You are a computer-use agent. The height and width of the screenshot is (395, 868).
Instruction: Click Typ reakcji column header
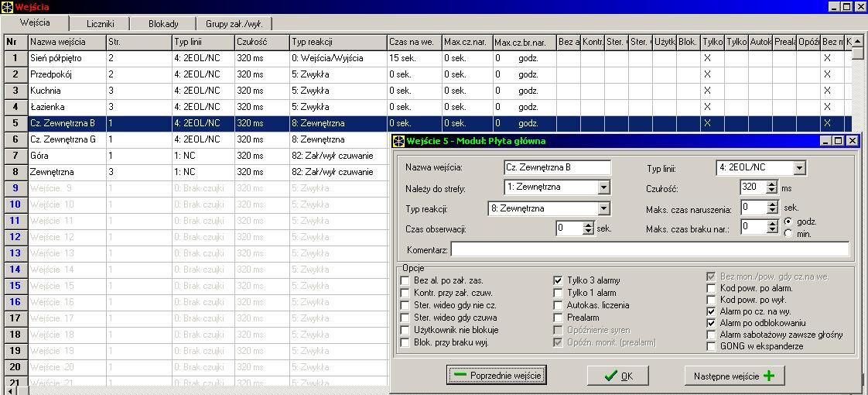337,42
